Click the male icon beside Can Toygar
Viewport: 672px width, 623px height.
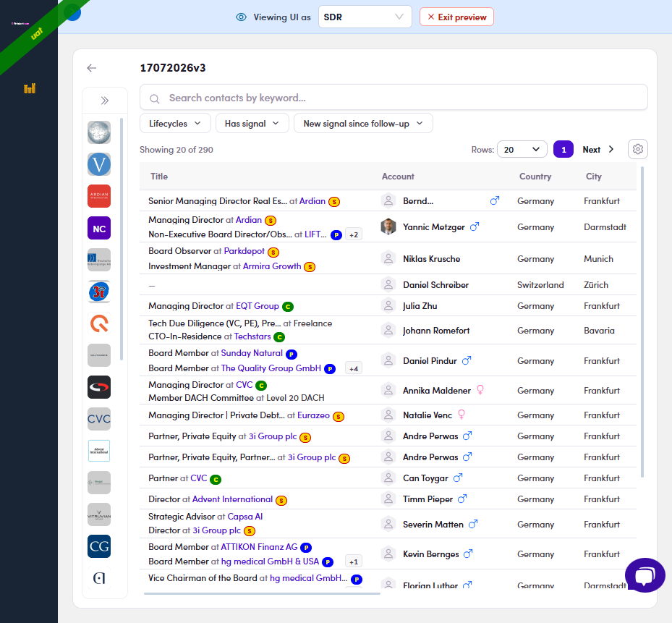458,478
